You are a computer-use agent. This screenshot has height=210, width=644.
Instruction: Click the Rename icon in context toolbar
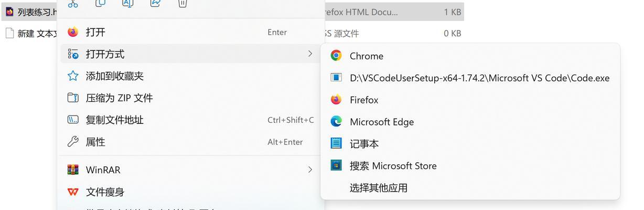point(127,3)
